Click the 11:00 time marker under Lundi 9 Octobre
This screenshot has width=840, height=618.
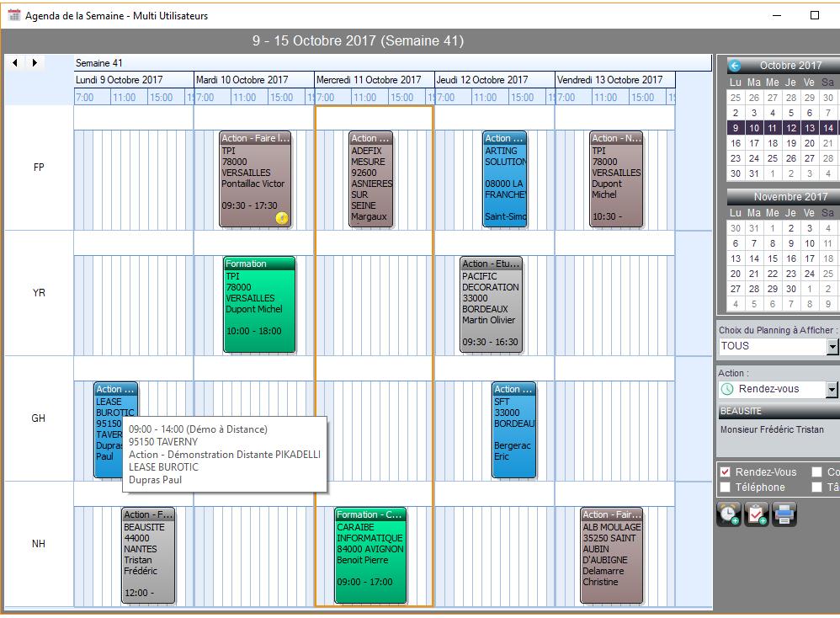124,98
